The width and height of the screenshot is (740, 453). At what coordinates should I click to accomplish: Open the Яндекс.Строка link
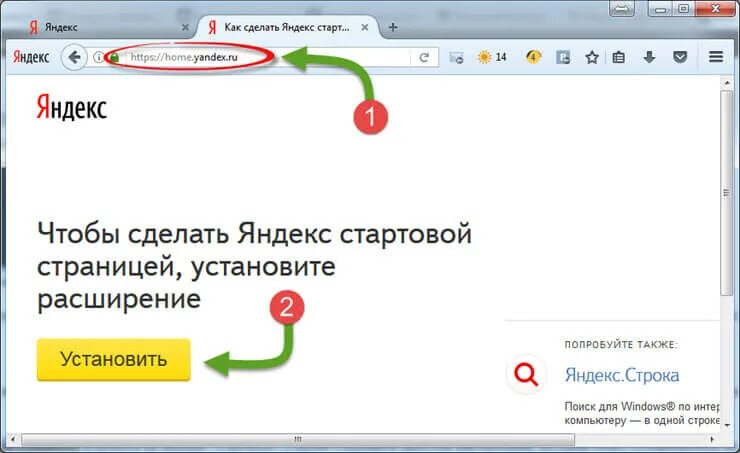[x=622, y=375]
